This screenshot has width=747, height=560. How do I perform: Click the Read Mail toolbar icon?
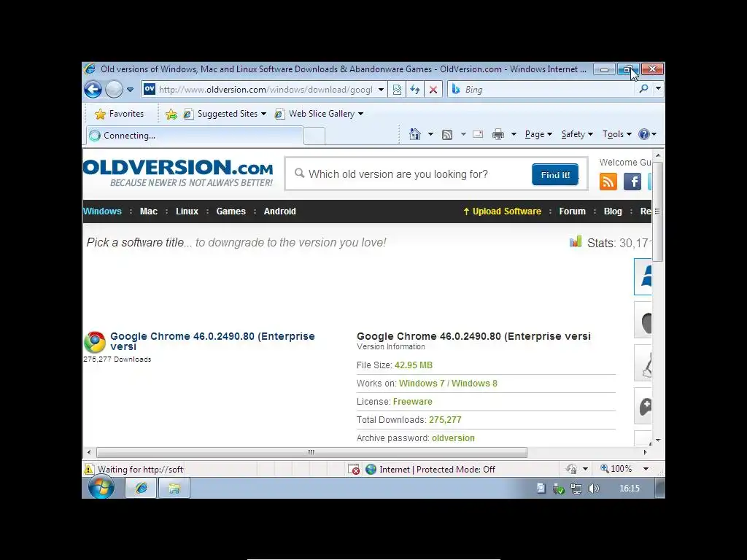(478, 134)
